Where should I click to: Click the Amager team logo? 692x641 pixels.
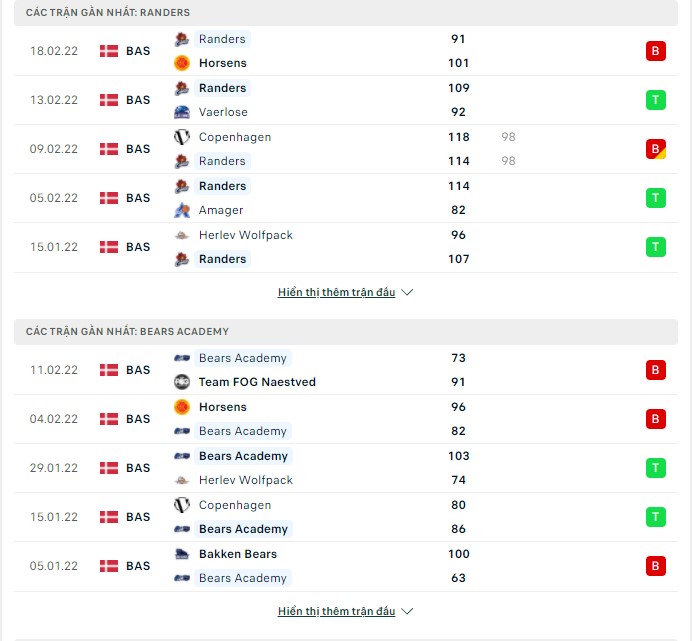[182, 210]
